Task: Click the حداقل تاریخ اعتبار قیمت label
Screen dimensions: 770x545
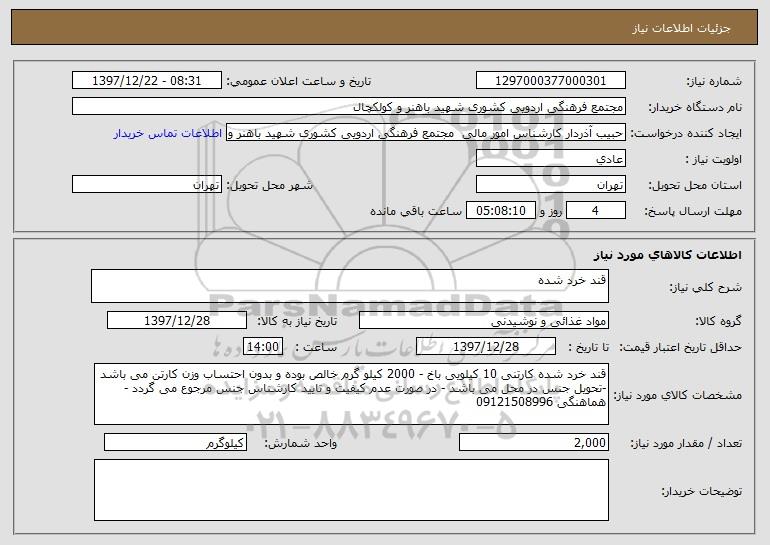Action: pos(680,347)
